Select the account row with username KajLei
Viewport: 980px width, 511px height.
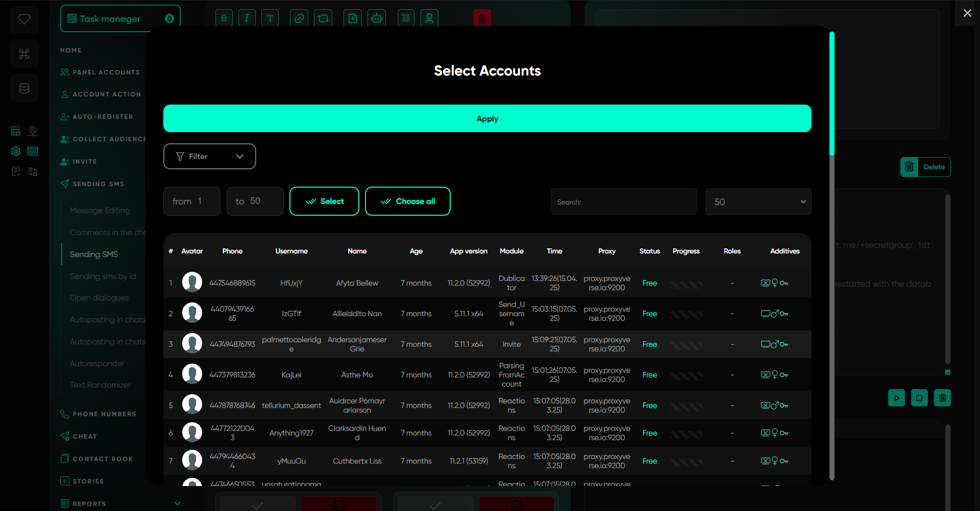[x=291, y=375]
